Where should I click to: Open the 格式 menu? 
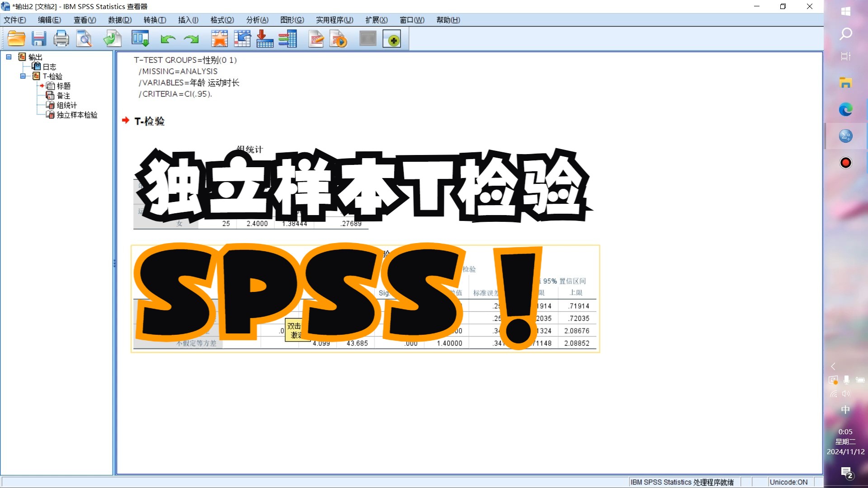click(x=222, y=20)
